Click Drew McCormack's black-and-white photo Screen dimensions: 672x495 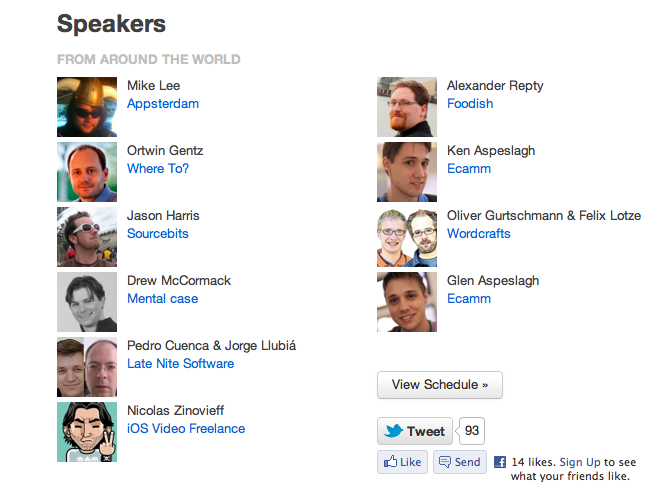coord(87,302)
